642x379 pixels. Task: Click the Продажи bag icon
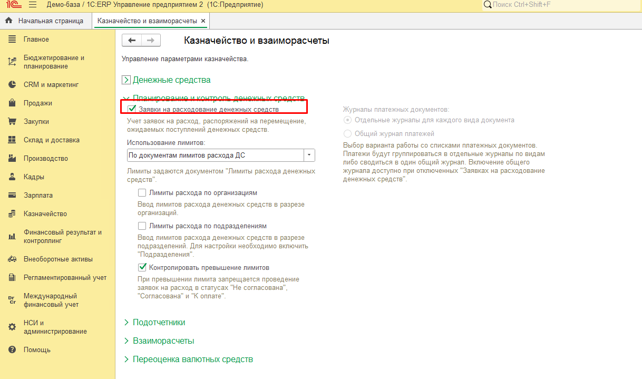pos(12,103)
